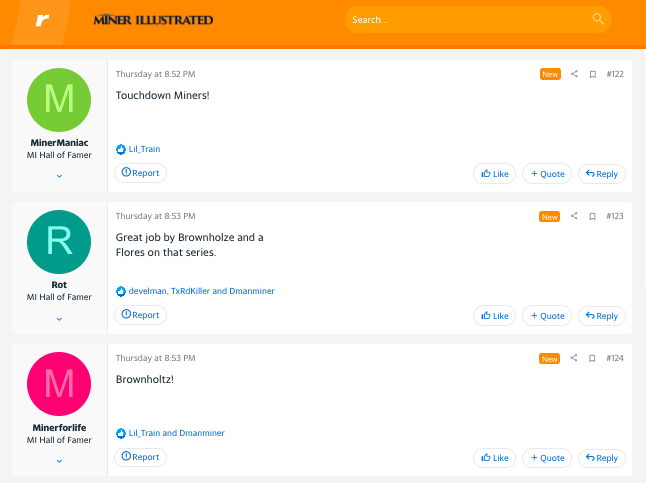Reply to MinerManiac's post #122

point(602,174)
